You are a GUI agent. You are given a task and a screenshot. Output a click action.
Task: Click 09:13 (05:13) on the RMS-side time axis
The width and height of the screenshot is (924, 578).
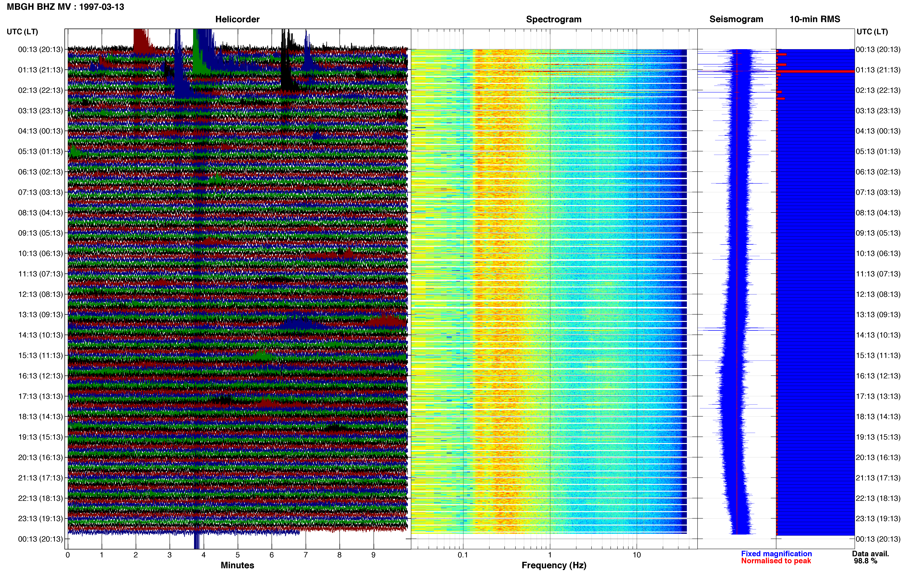(878, 233)
